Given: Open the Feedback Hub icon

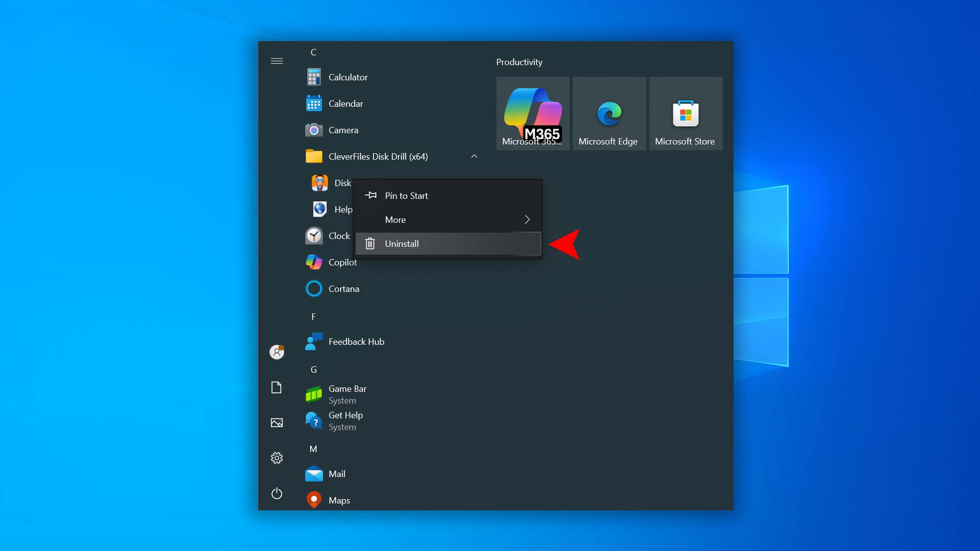Looking at the screenshot, I should point(314,341).
